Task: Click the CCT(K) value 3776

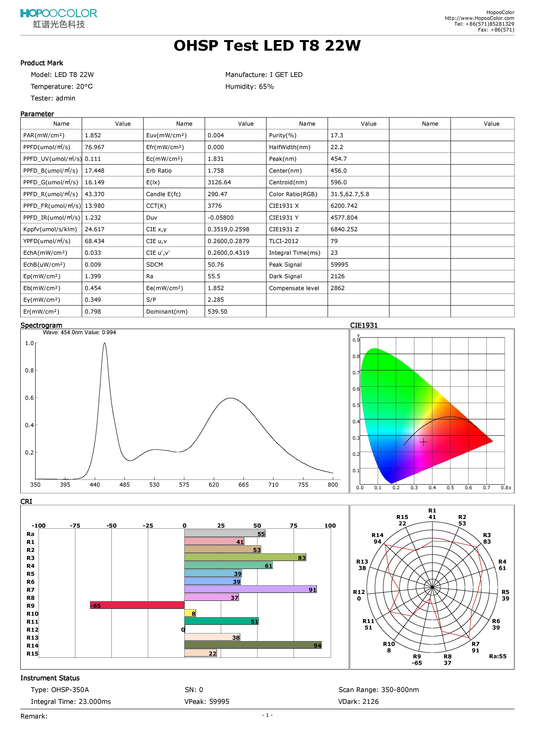Action: pos(215,206)
